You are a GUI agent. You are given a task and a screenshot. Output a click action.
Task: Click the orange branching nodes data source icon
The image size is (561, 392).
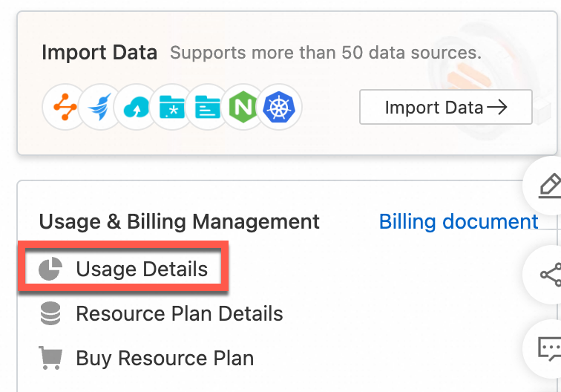[x=64, y=108]
